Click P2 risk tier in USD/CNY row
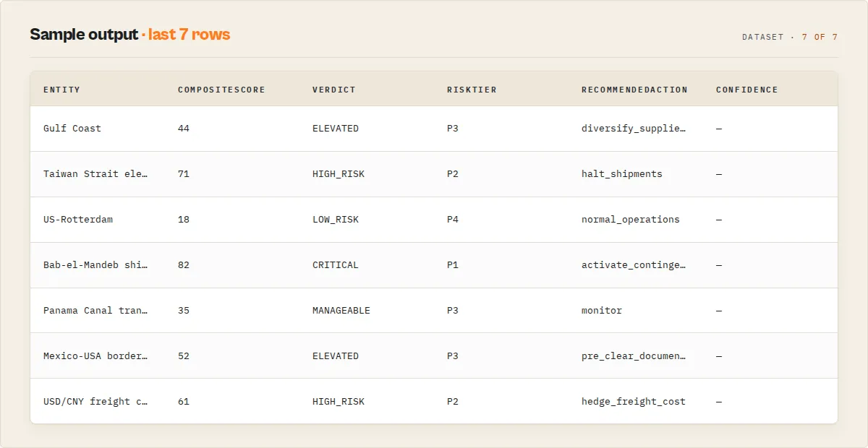This screenshot has height=448, width=868. (453, 402)
